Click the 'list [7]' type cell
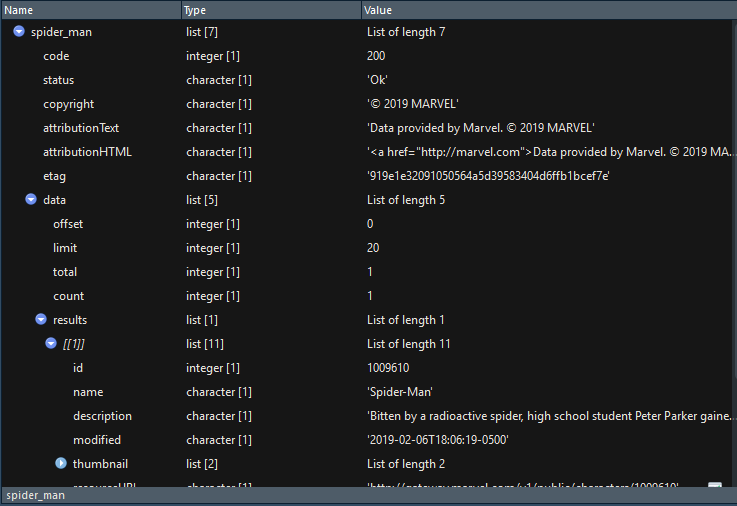This screenshot has height=506, width=737. [x=202, y=32]
